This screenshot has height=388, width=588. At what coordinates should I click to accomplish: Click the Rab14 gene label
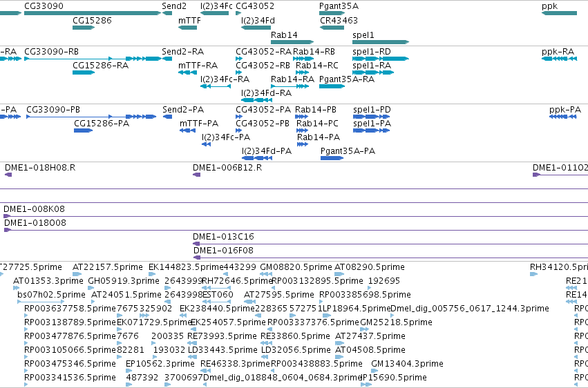(x=284, y=35)
